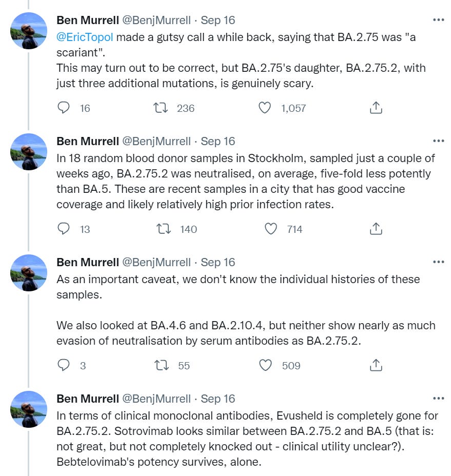The height and width of the screenshot is (476, 451).
Task: Retweet the tweet with 55 retweets
Action: [162, 365]
